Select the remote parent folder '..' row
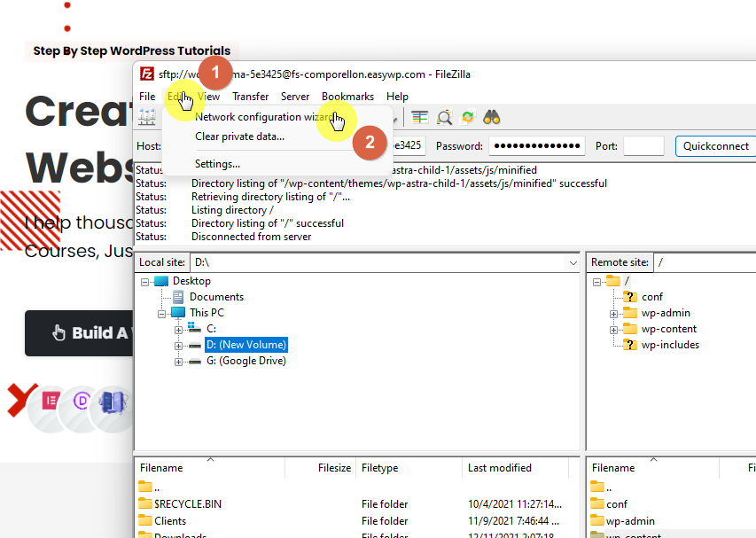Image resolution: width=756 pixels, height=538 pixels. pyautogui.click(x=672, y=487)
